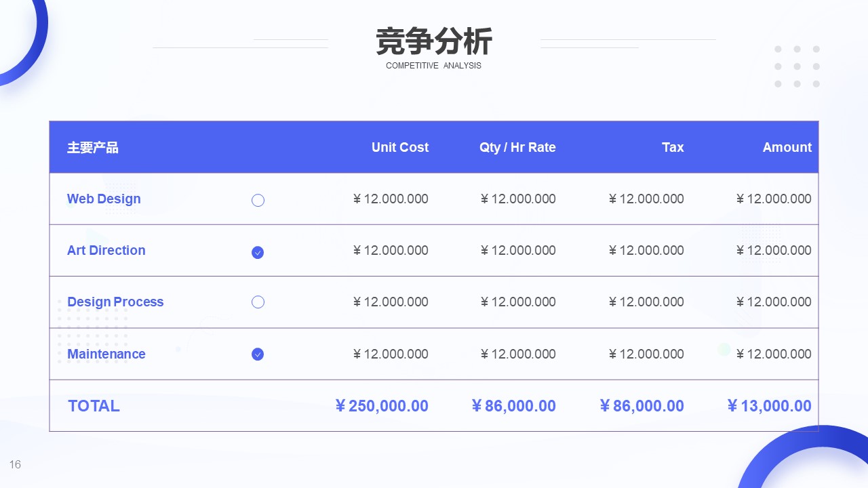Click the ¥250,000.00 total unit cost
This screenshot has height=488, width=868.
[x=382, y=406]
